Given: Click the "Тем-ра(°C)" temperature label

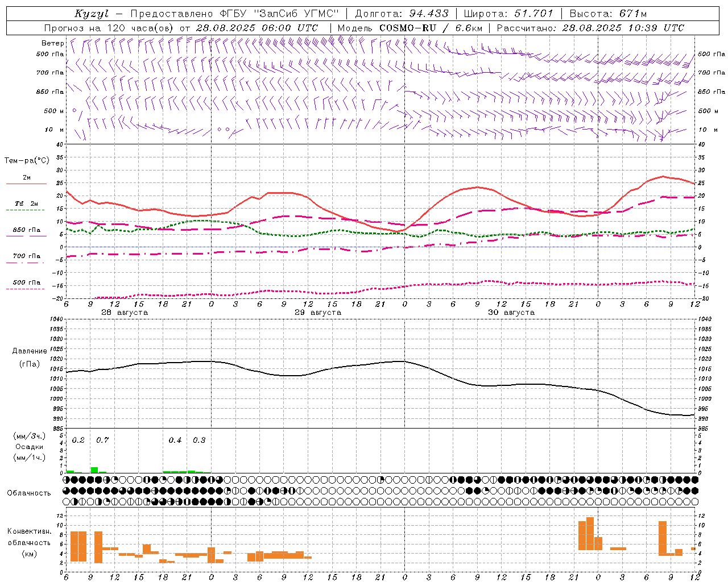Looking at the screenshot, I should click(26, 161).
